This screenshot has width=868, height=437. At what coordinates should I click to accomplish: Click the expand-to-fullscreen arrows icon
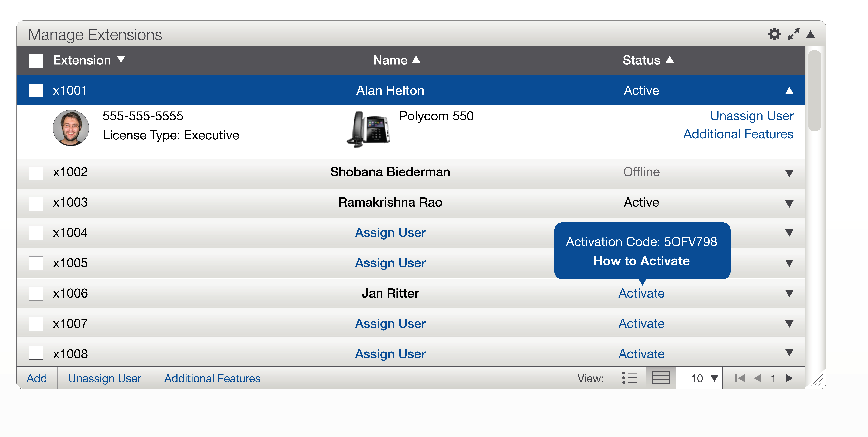coord(793,34)
